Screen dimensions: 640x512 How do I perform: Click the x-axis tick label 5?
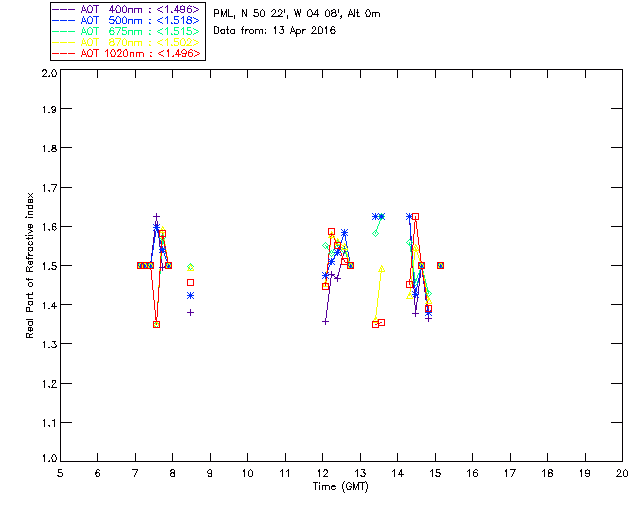click(x=60, y=473)
